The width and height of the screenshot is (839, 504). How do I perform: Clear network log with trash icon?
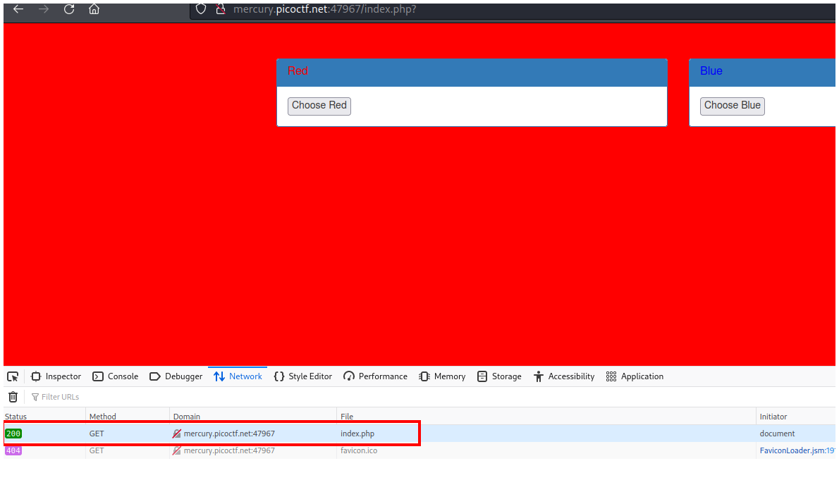tap(13, 397)
